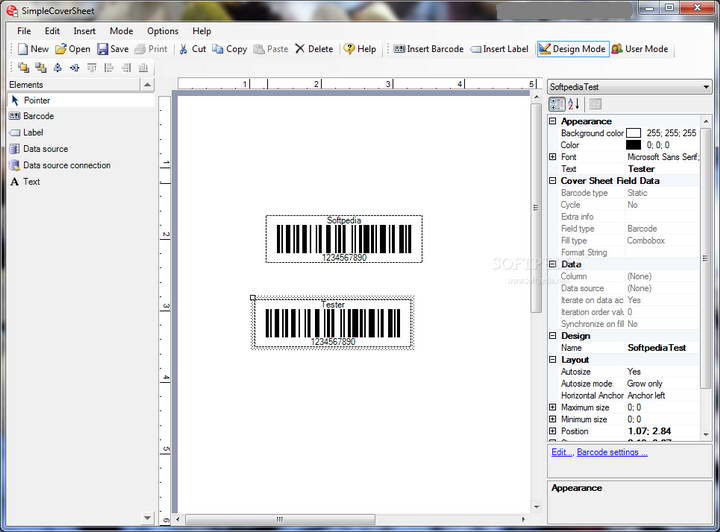Choose the Text element tool
The width and height of the screenshot is (720, 532).
(x=31, y=182)
